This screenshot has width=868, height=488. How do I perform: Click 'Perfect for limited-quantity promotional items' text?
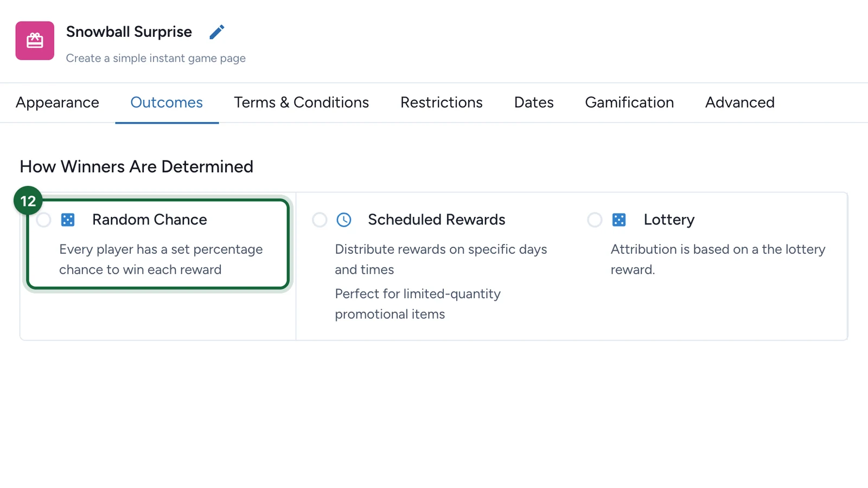pos(418,304)
